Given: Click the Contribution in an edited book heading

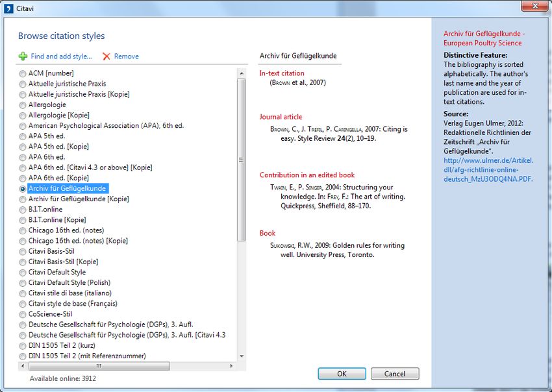Looking at the screenshot, I should pos(307,175).
